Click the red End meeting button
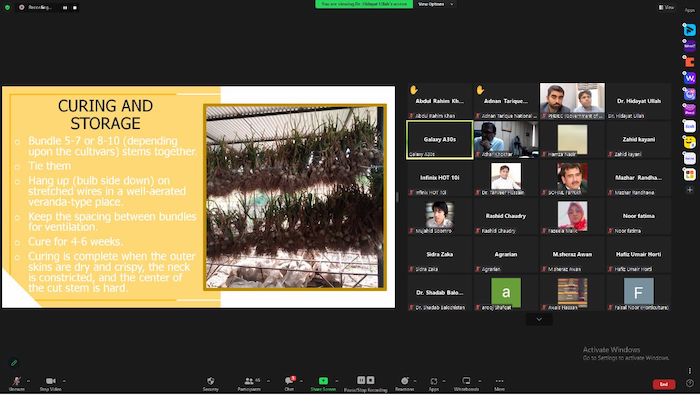 pos(662,384)
